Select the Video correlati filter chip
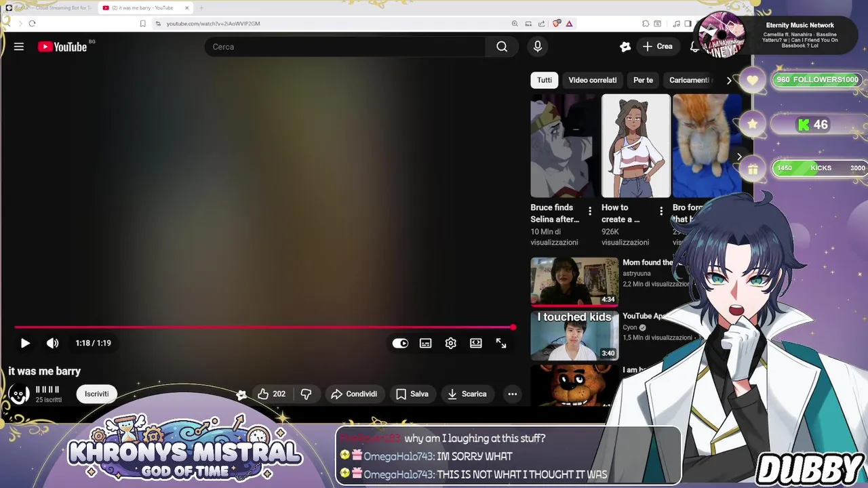The height and width of the screenshot is (488, 868). tap(593, 80)
